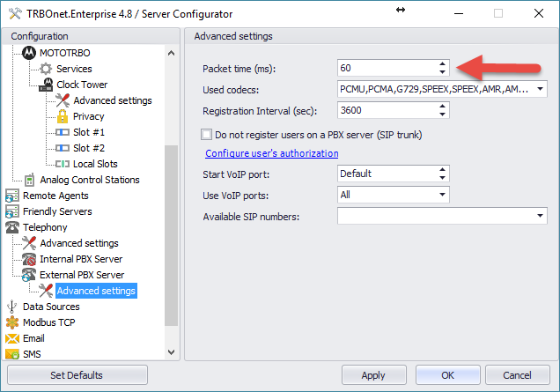Select Local Slots tree item

tap(95, 164)
